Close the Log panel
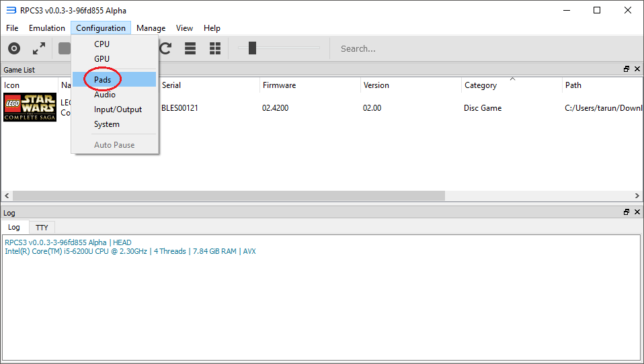Image resolution: width=644 pixels, height=364 pixels. [x=637, y=212]
